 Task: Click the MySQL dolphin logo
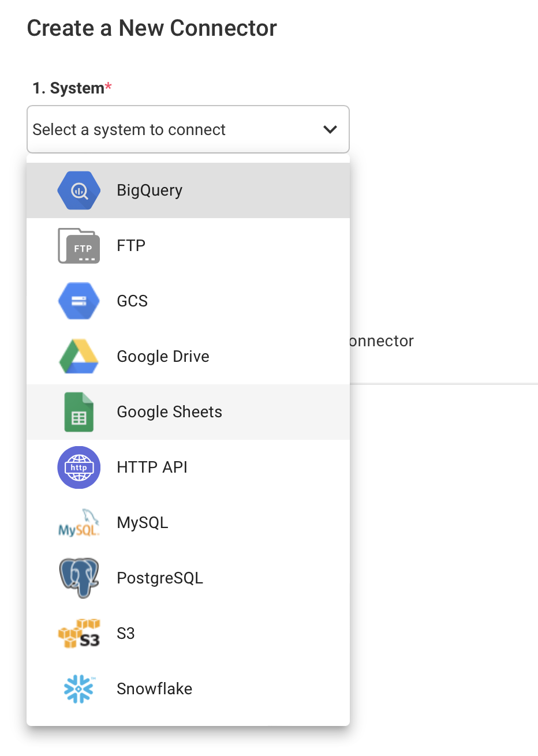pos(79,523)
